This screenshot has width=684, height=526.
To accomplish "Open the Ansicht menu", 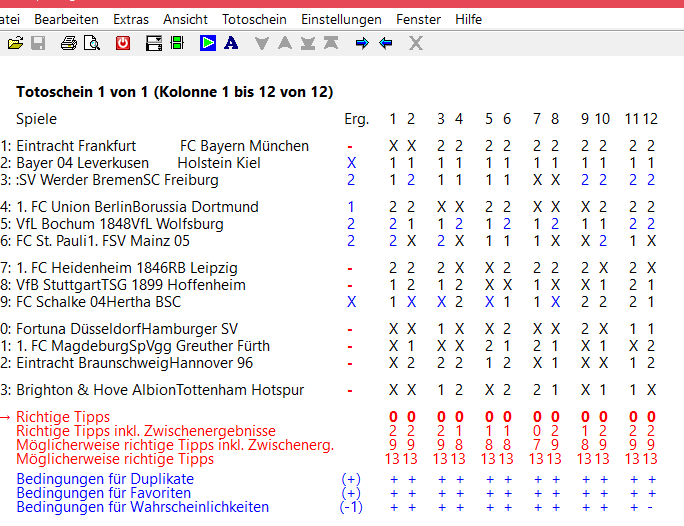I will [x=185, y=19].
